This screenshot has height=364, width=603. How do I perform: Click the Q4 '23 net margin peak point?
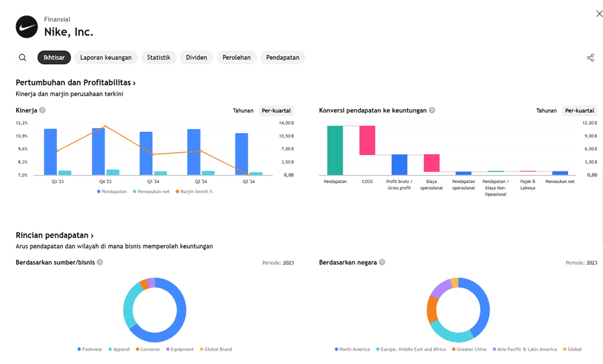coord(105,126)
